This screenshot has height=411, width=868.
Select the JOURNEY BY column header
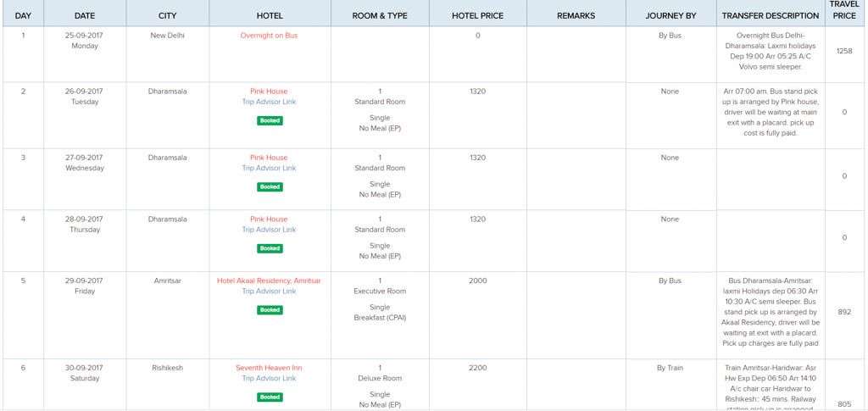coord(671,15)
